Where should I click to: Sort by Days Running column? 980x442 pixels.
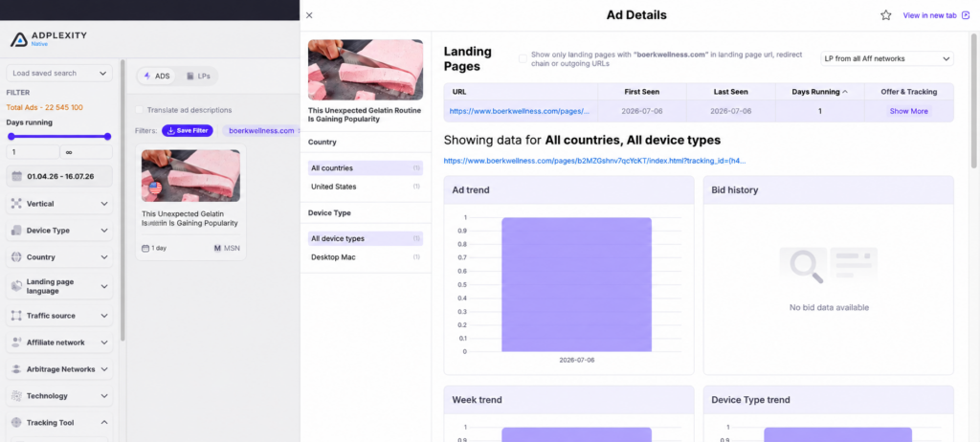tap(819, 92)
